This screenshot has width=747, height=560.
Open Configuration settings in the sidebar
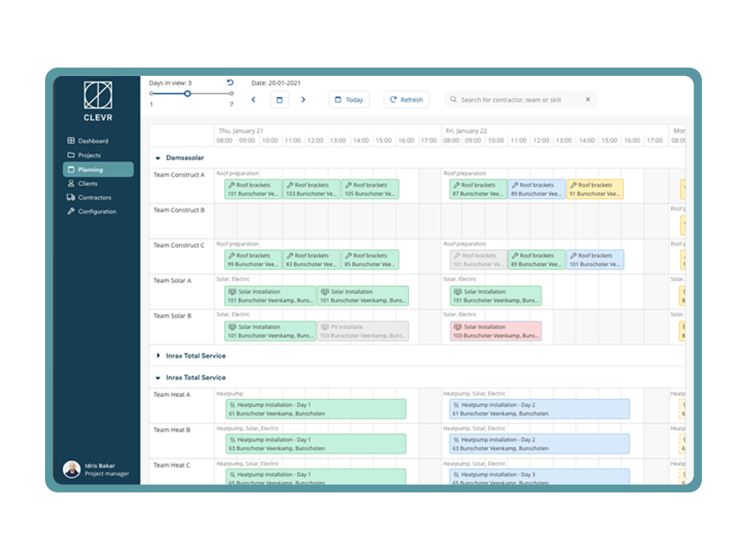click(92, 211)
